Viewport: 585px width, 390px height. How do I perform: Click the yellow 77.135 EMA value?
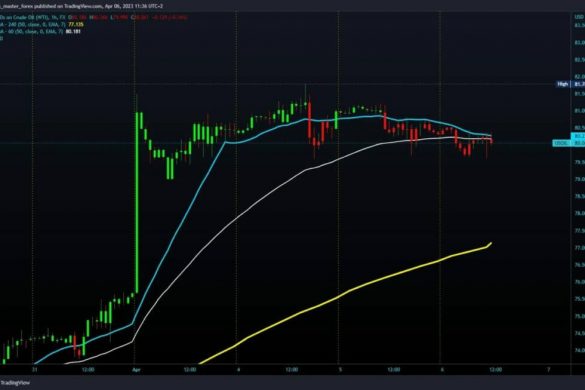[x=76, y=24]
